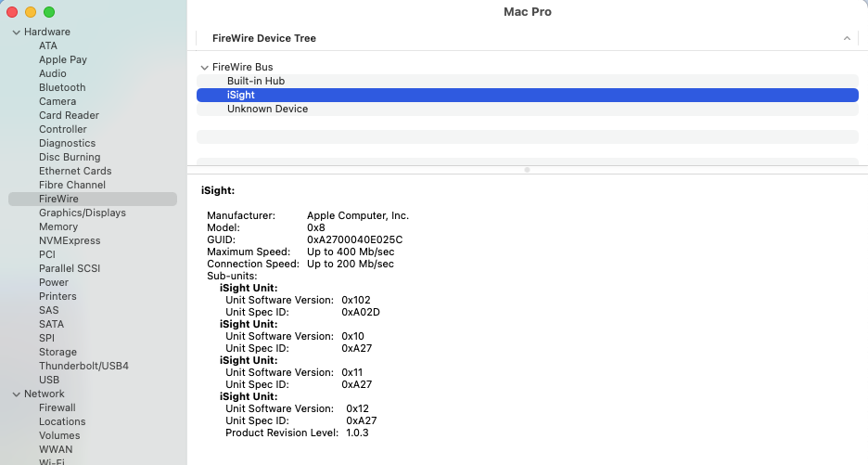The width and height of the screenshot is (868, 465).
Task: Click Unit Software Version value 0x102
Action: 356,301
